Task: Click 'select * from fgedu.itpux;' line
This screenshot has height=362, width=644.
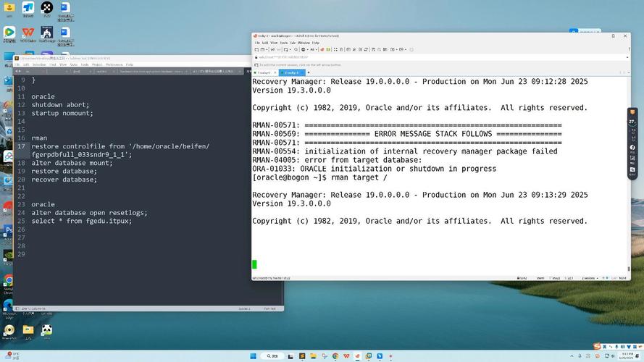Action: pos(82,221)
